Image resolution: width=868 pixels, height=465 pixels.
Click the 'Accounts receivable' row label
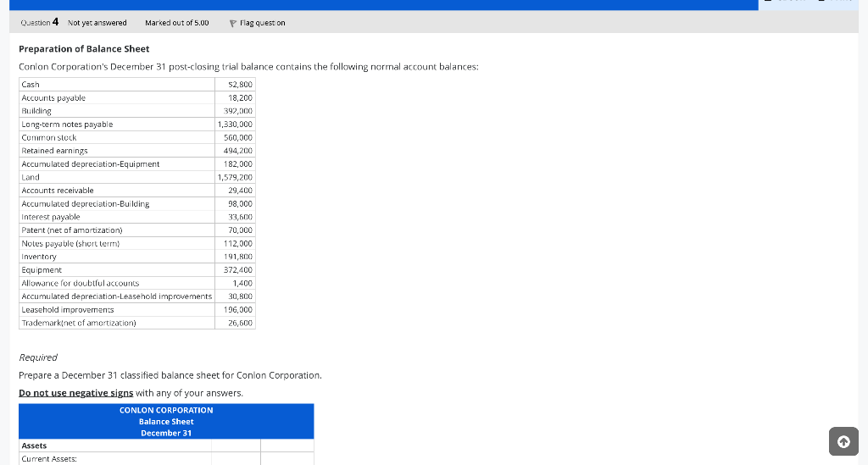click(58, 191)
